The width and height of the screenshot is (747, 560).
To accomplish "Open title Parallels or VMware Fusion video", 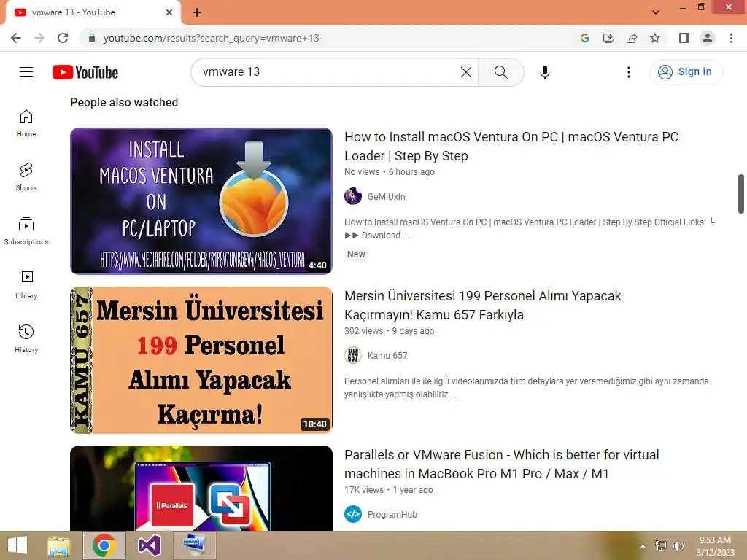I will (x=502, y=464).
